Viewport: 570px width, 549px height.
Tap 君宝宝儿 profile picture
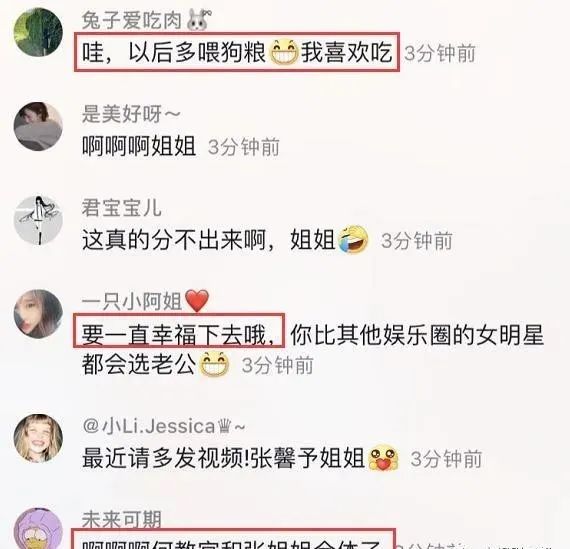[38, 220]
